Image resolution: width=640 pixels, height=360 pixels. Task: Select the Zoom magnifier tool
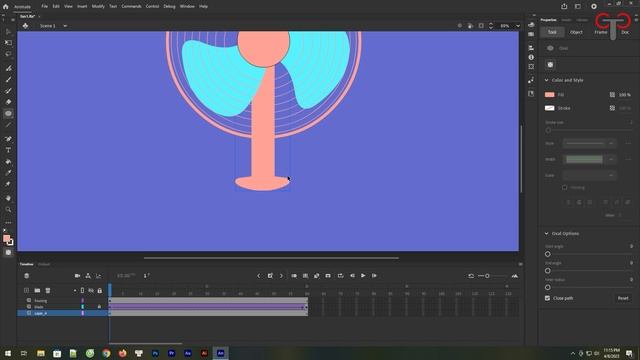(x=8, y=209)
